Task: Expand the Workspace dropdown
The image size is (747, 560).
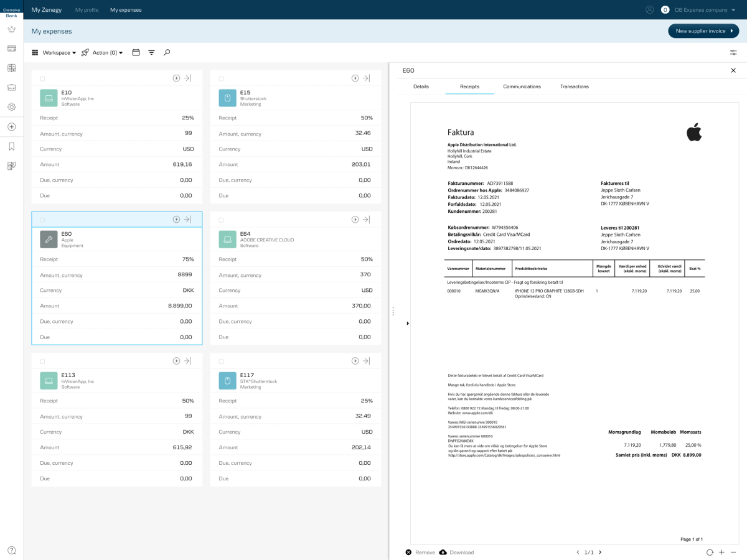Action: tap(54, 53)
